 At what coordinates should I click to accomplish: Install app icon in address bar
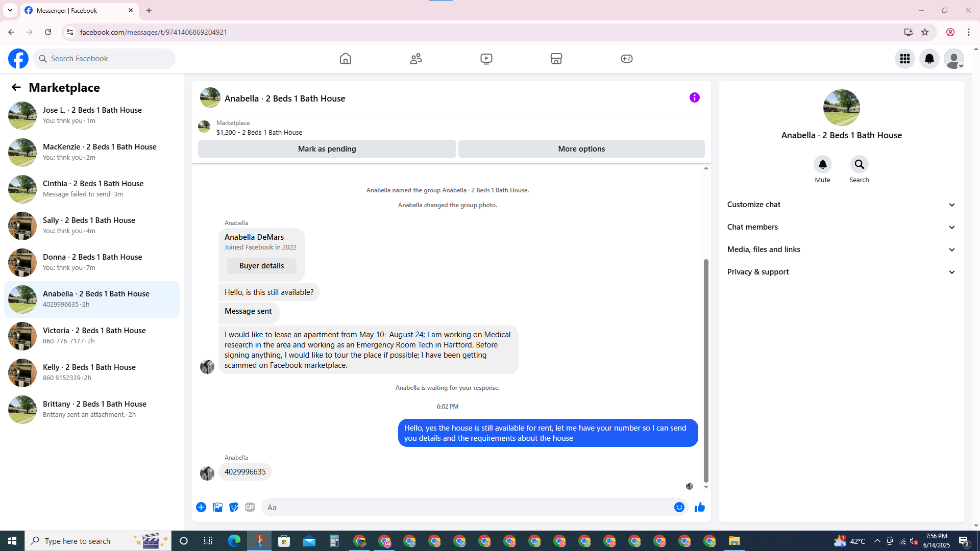pyautogui.click(x=909, y=32)
